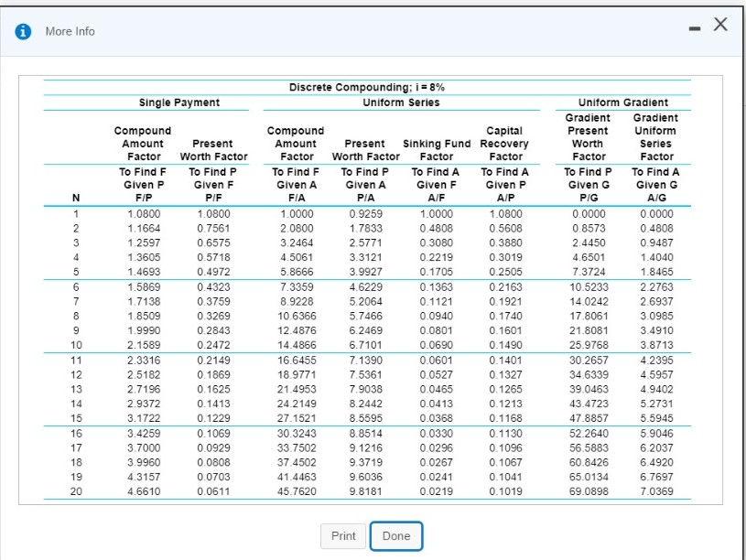Click the Uniform Gradient group header

pyautogui.click(x=623, y=102)
